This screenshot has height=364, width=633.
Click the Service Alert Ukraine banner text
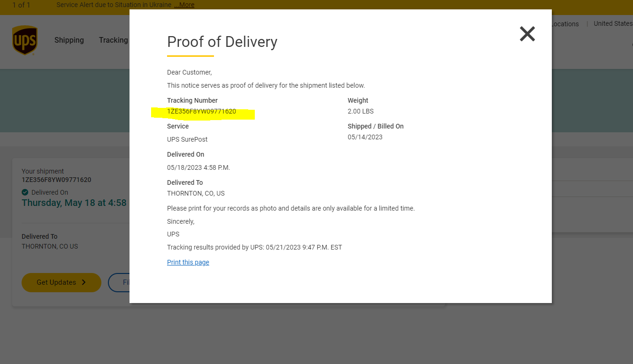114,5
